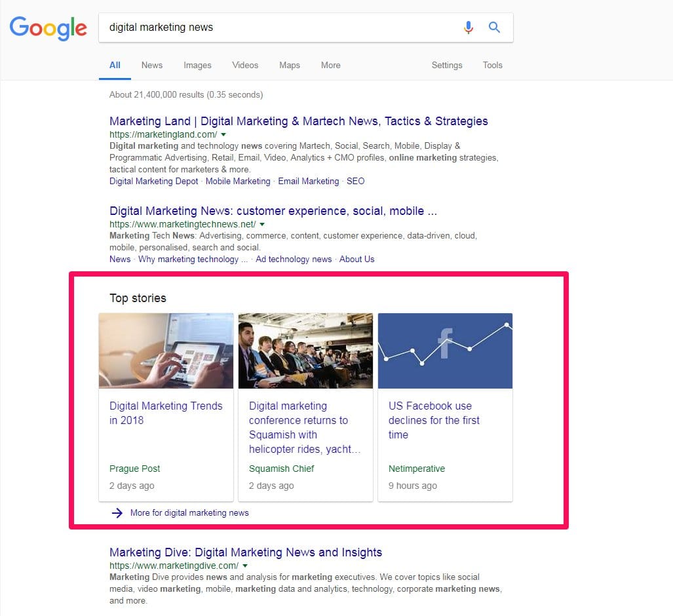
Task: Open More for digital marketing news link
Action: [x=189, y=512]
